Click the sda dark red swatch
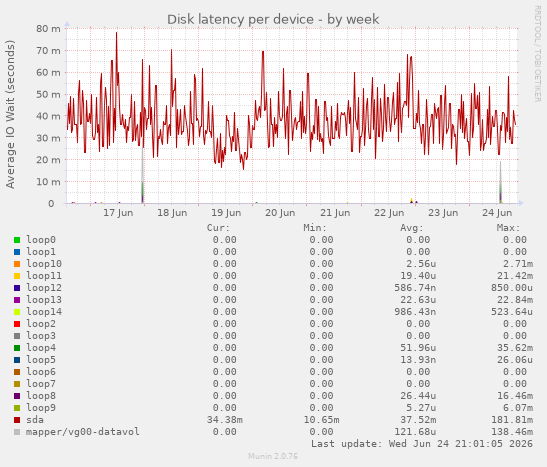This screenshot has height=467, width=547. coord(17,420)
